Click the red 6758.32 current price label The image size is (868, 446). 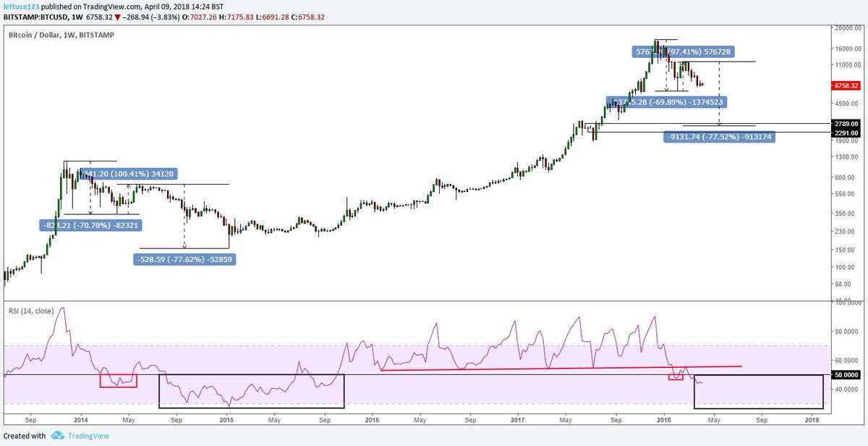[x=846, y=85]
